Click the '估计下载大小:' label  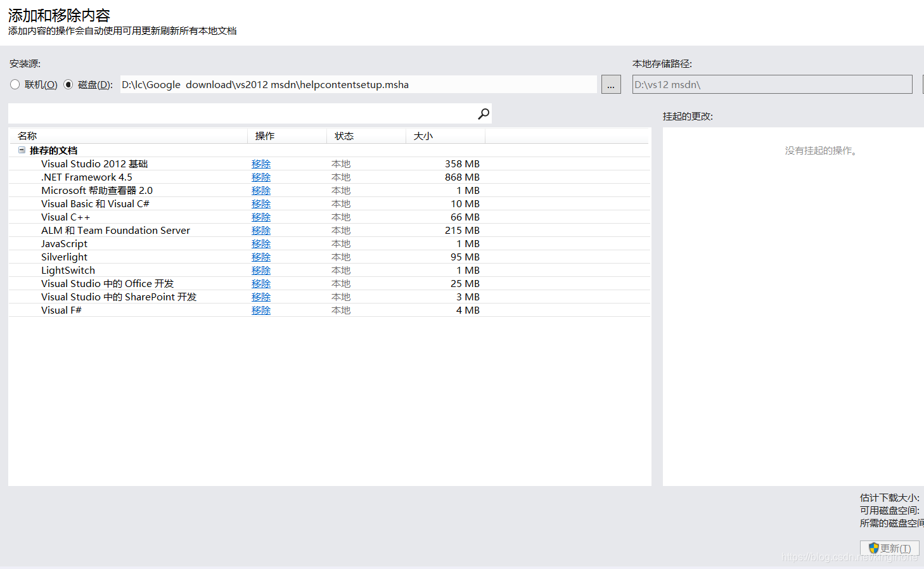coord(890,498)
